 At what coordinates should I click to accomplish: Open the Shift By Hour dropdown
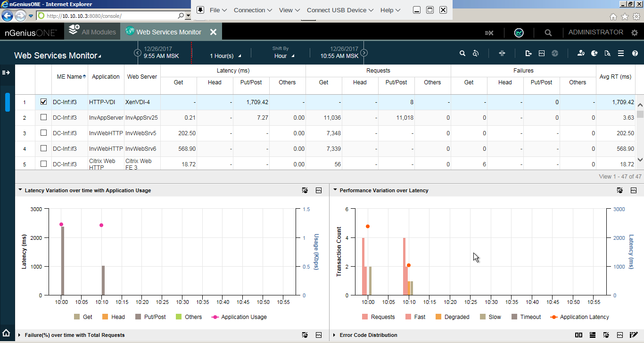pos(284,56)
